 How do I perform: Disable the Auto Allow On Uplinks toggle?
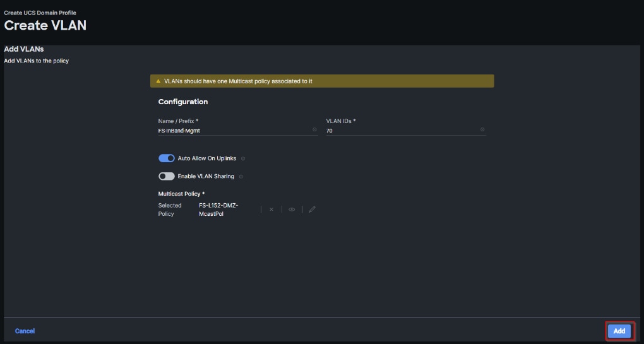click(167, 158)
